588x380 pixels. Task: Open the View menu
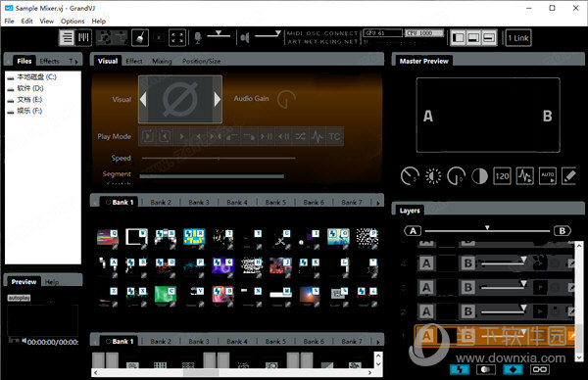click(47, 21)
